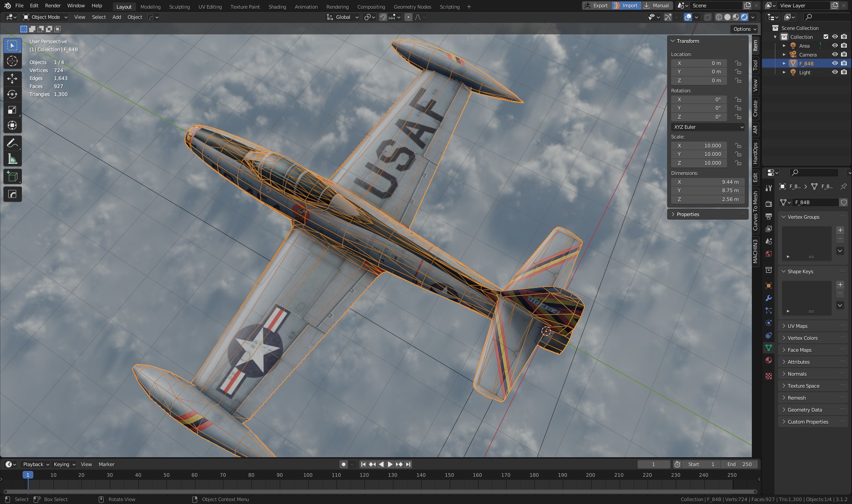The image size is (852, 504).
Task: Select the Measure tool
Action: (13, 160)
